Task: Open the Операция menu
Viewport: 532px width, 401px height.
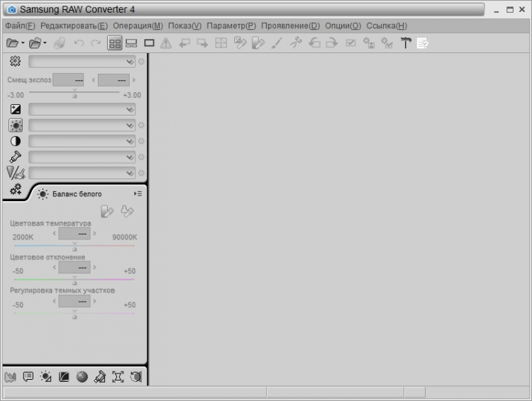Action: pyautogui.click(x=138, y=26)
